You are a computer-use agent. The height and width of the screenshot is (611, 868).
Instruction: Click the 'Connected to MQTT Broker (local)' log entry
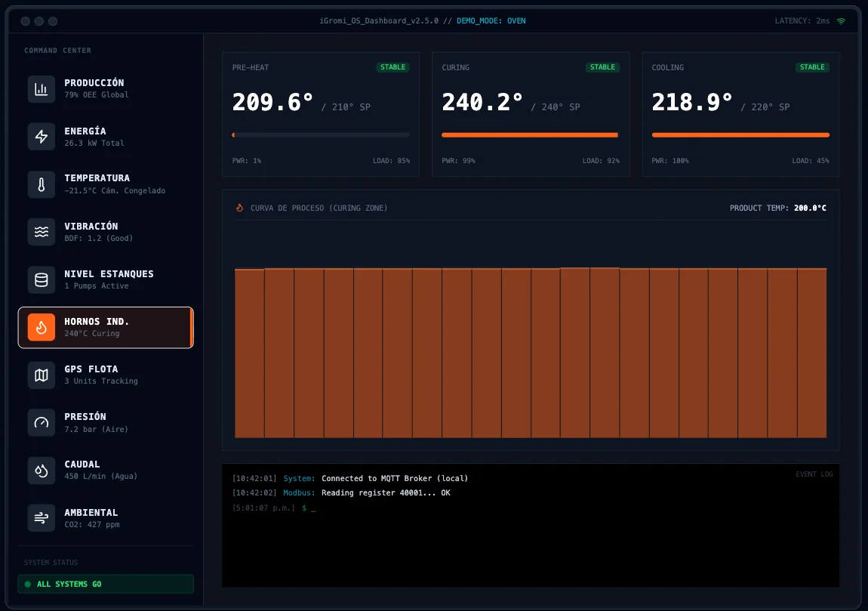395,478
